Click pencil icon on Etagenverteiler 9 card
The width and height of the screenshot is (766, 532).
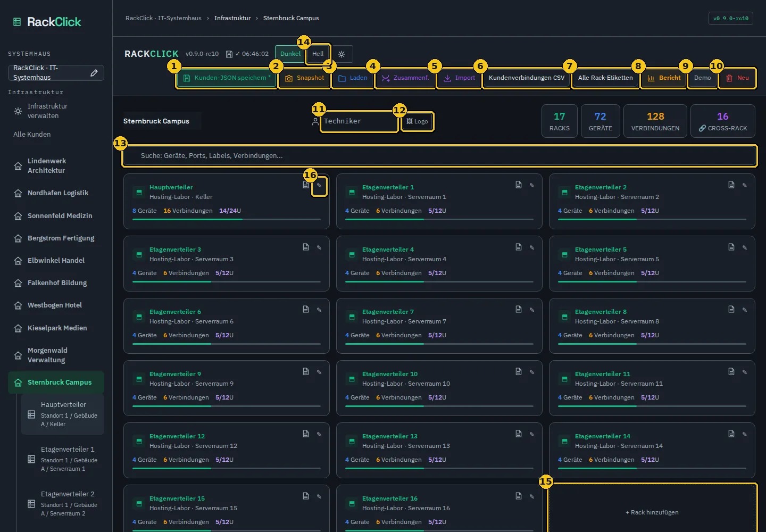point(319,372)
